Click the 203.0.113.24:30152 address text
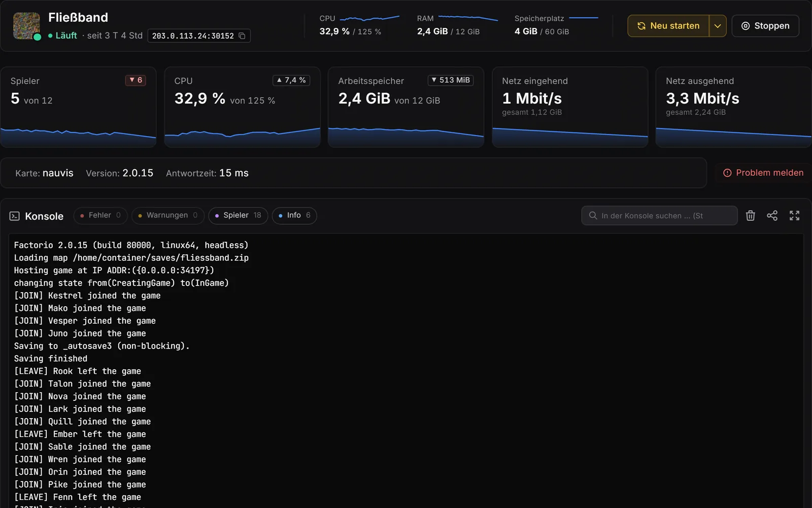 click(193, 36)
